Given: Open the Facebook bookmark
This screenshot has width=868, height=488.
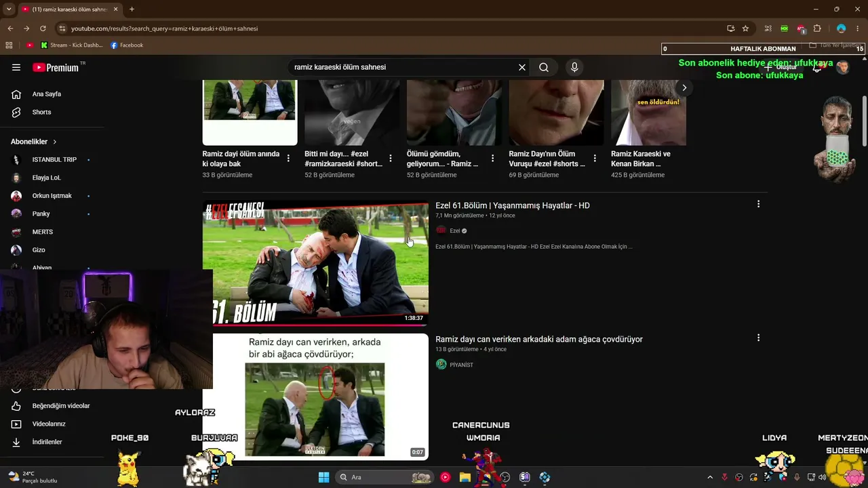Looking at the screenshot, I should (x=127, y=45).
